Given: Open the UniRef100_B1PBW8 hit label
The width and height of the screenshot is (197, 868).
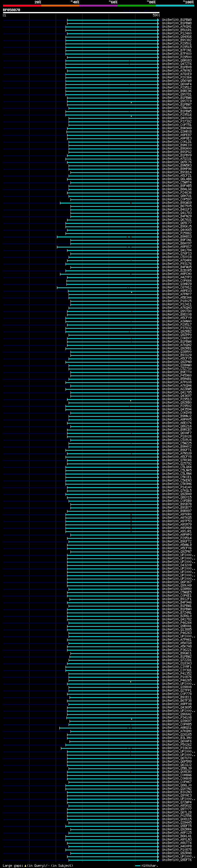Looking at the screenshot, I should pyautogui.click(x=177, y=23).
